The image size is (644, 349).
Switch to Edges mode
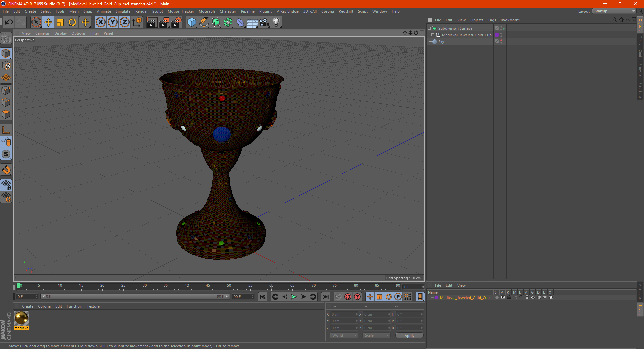(6, 102)
